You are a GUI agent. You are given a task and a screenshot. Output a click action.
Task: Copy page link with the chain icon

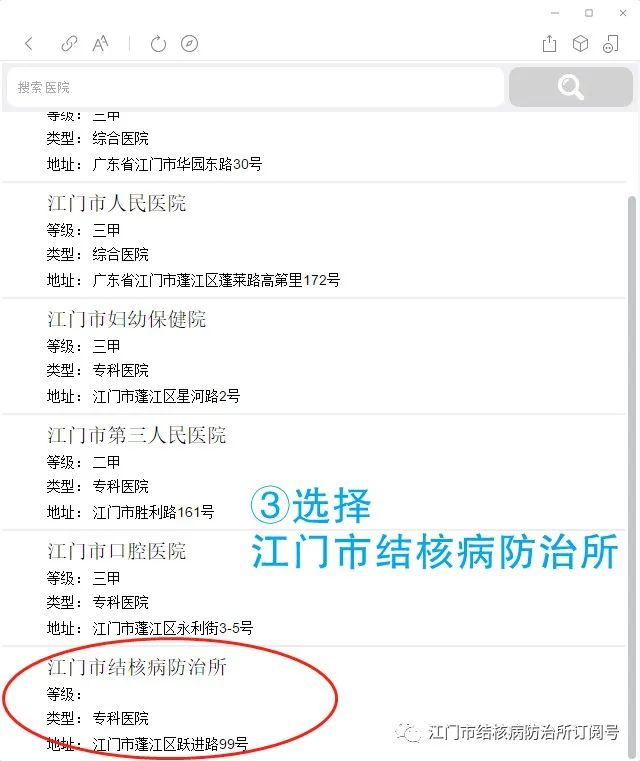pyautogui.click(x=69, y=44)
